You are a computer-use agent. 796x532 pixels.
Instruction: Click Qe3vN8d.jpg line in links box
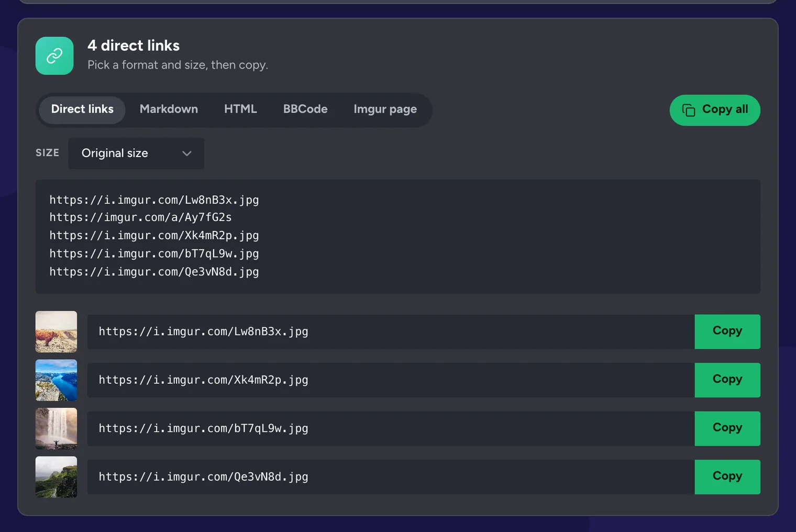(x=154, y=272)
